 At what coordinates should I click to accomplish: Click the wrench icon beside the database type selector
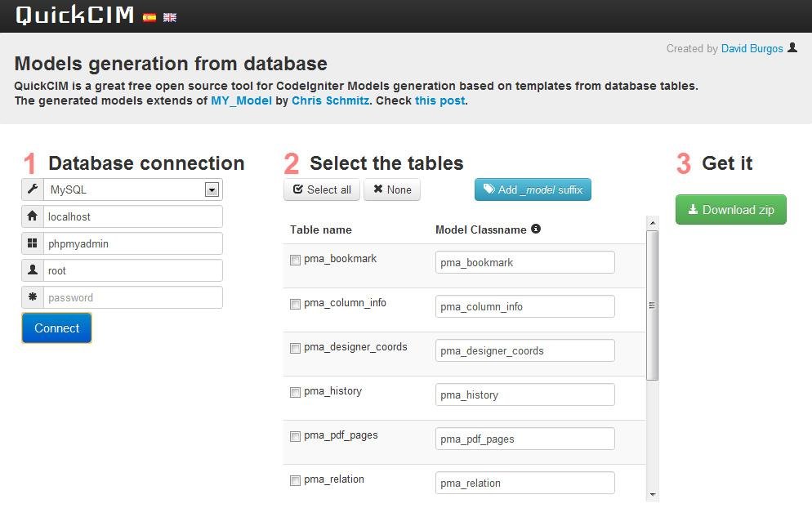[x=30, y=189]
